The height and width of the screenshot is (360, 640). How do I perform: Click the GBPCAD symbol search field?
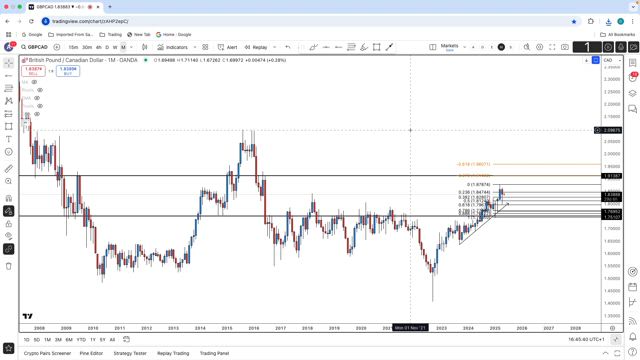point(35,47)
